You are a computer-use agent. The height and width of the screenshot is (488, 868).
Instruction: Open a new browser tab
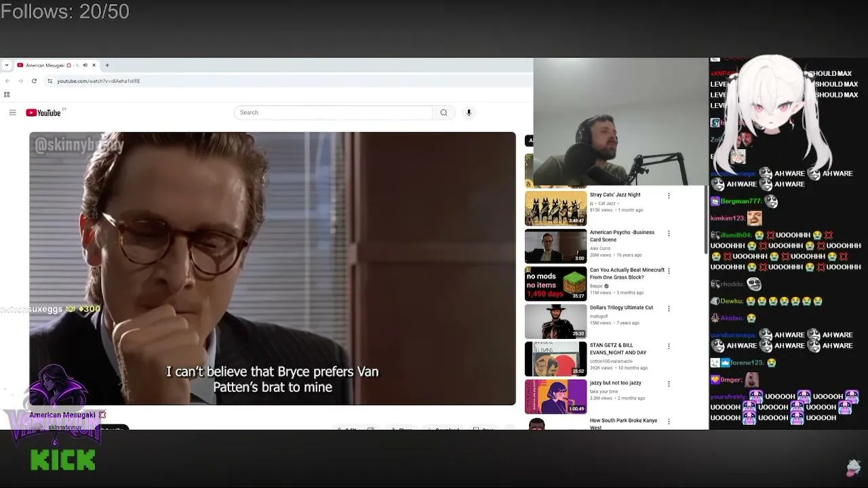click(106, 65)
